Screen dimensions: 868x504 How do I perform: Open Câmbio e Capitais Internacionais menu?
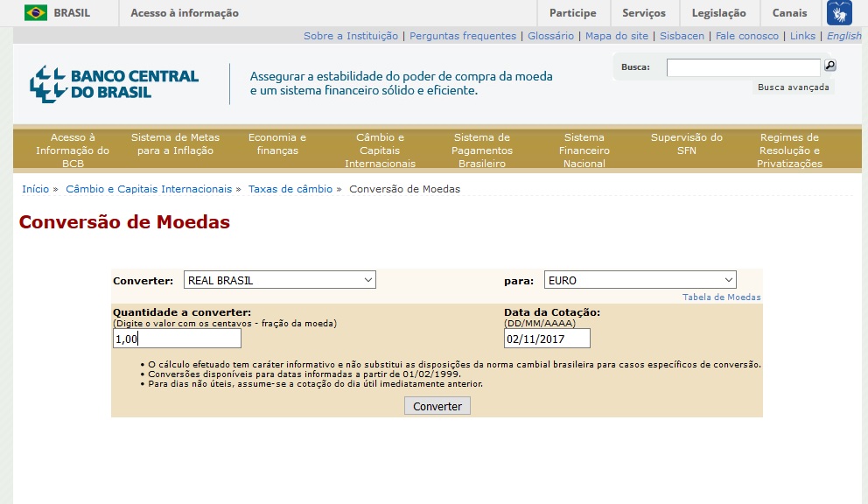click(x=380, y=150)
